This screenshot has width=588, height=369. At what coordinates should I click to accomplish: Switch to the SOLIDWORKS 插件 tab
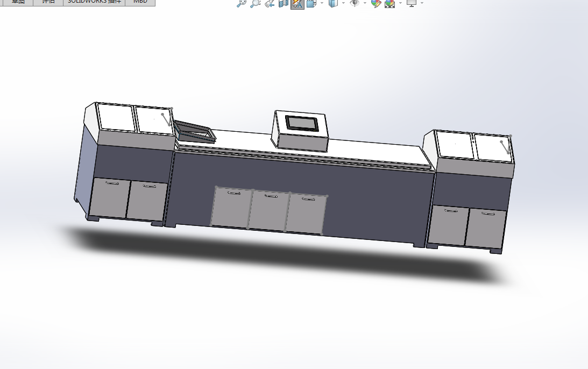coord(94,2)
